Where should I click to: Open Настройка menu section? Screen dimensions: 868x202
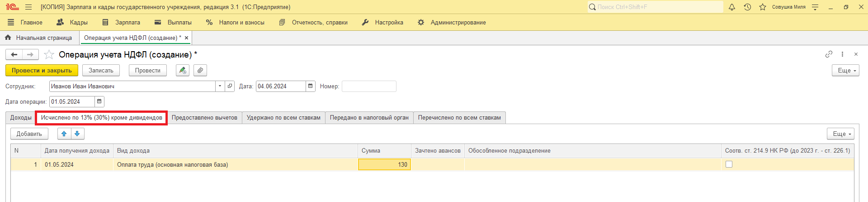coord(382,22)
